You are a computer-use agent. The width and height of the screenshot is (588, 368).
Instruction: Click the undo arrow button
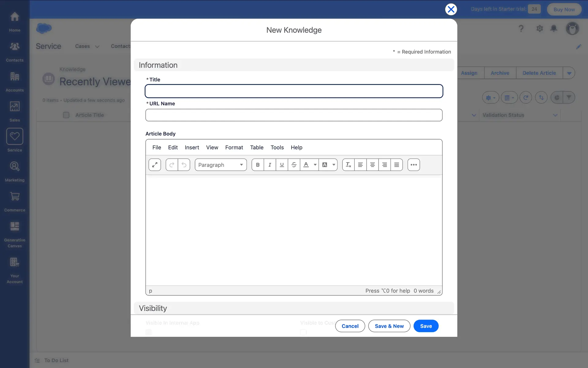(x=184, y=165)
